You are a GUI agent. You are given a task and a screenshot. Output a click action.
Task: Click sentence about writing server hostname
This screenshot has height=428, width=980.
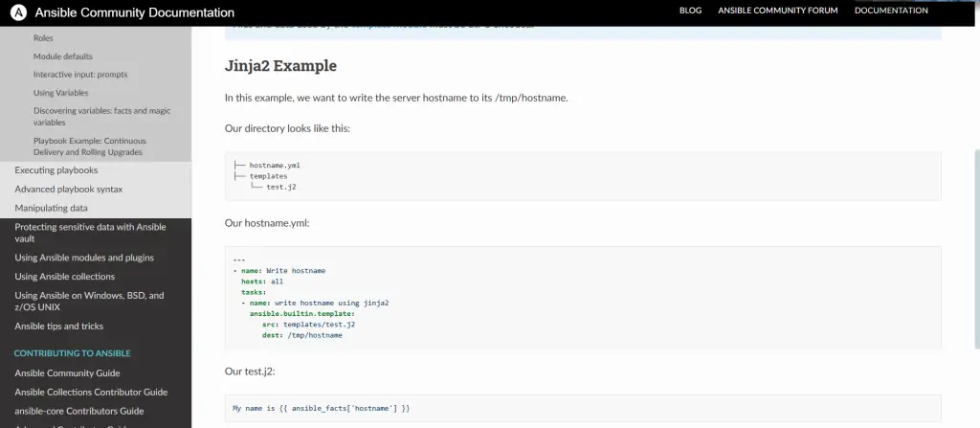[x=396, y=99]
